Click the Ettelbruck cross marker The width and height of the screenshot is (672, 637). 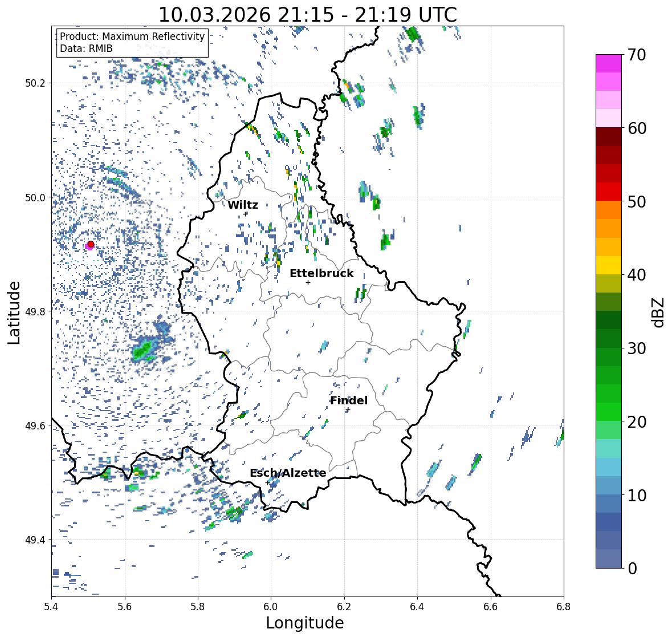coord(308,282)
